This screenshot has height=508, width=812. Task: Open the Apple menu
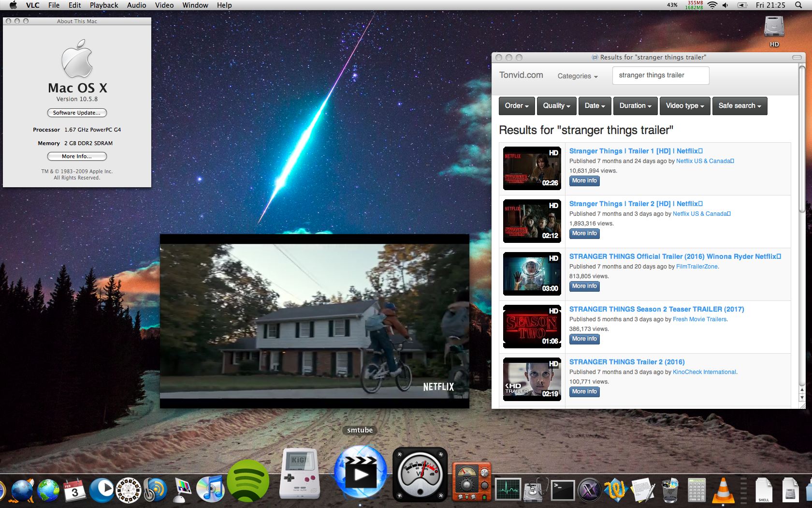(13, 5)
